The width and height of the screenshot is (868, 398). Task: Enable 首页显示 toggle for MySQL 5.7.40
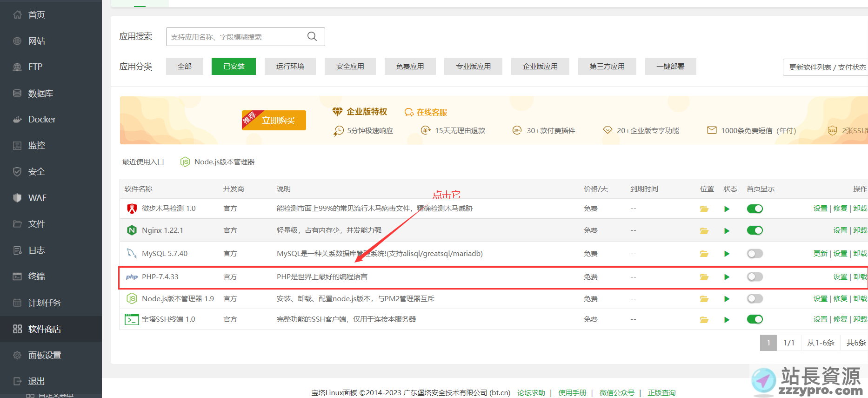(755, 253)
